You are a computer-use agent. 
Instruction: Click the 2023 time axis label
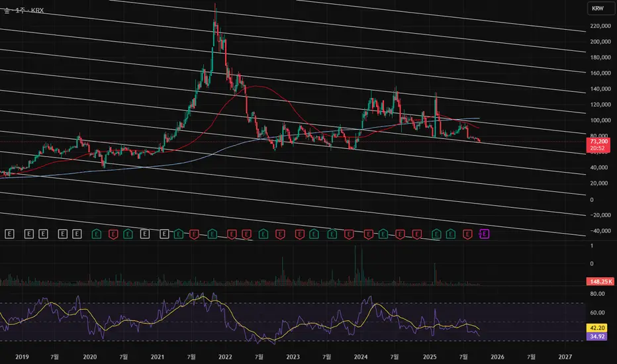293,357
